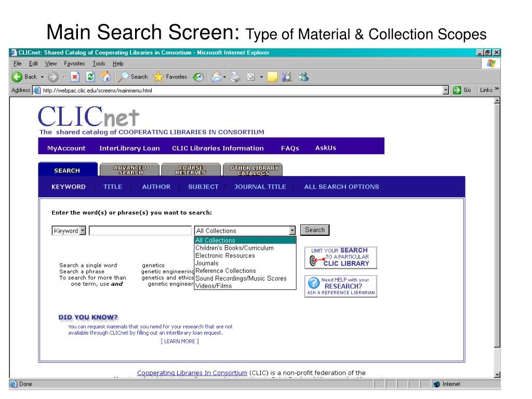Click the green Go arrow button
Image resolution: width=532 pixels, height=399 pixels.
tap(457, 90)
